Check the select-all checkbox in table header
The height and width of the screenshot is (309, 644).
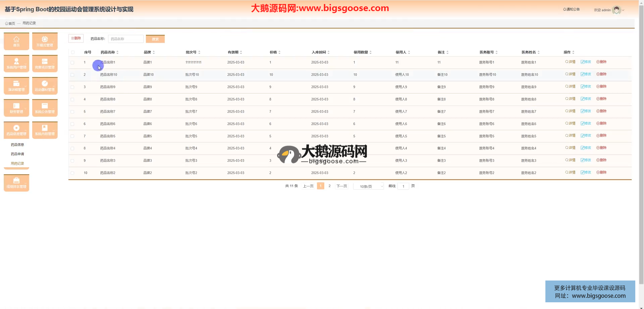pos(73,52)
